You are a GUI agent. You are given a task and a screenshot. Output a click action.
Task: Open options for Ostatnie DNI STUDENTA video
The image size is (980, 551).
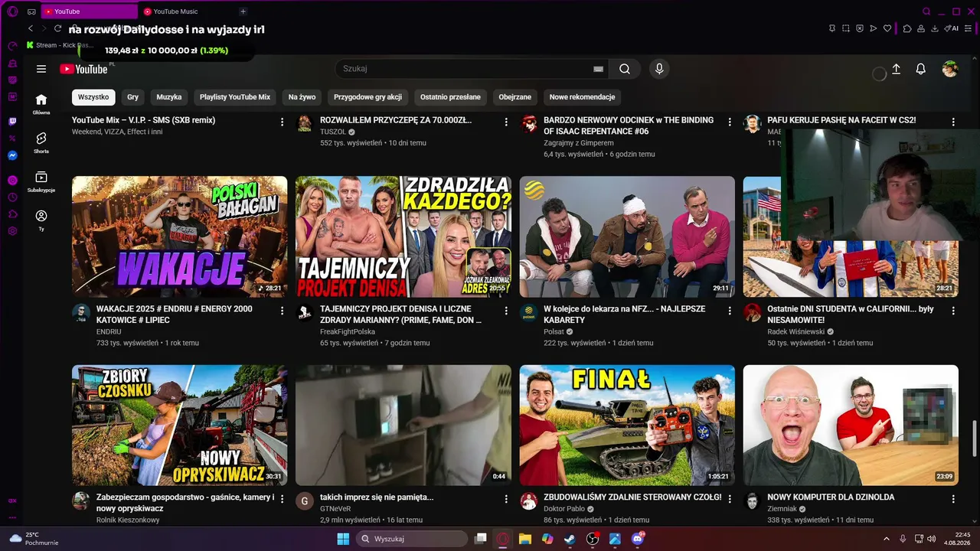coord(953,311)
